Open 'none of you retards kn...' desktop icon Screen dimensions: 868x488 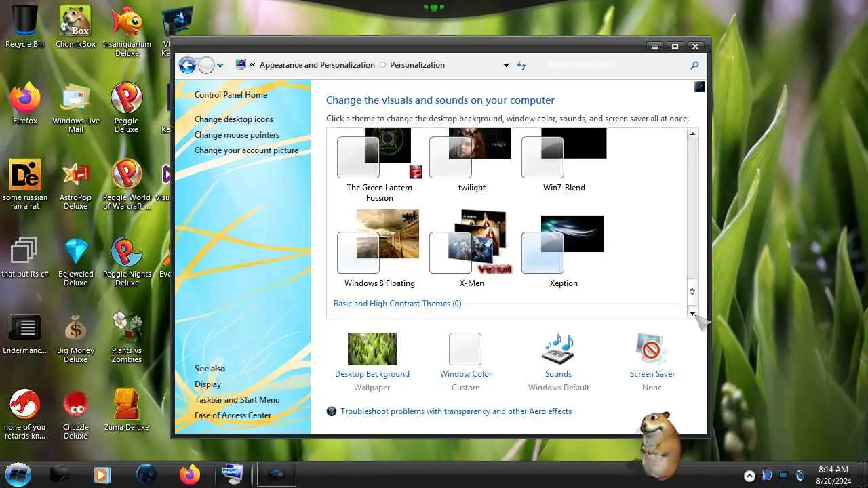(x=25, y=413)
